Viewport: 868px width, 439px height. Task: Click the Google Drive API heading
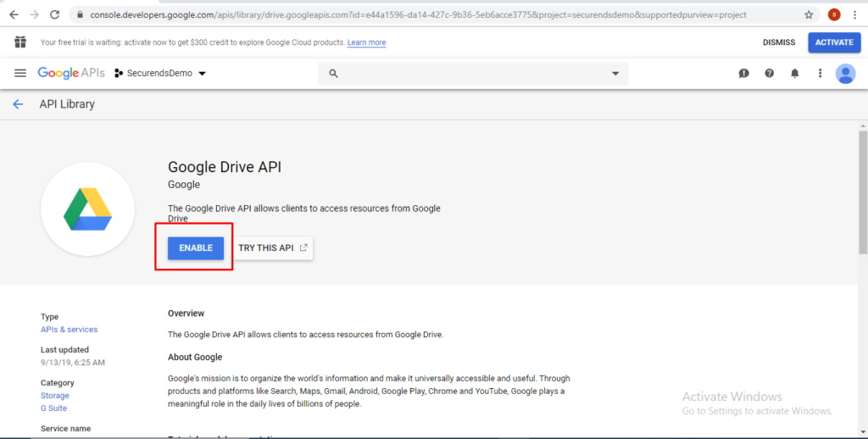click(x=225, y=167)
